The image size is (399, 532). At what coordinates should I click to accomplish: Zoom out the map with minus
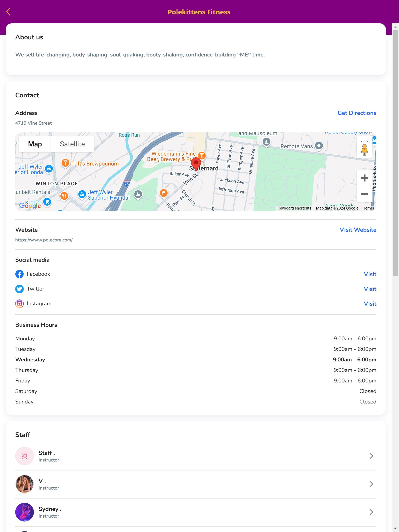[x=365, y=194]
